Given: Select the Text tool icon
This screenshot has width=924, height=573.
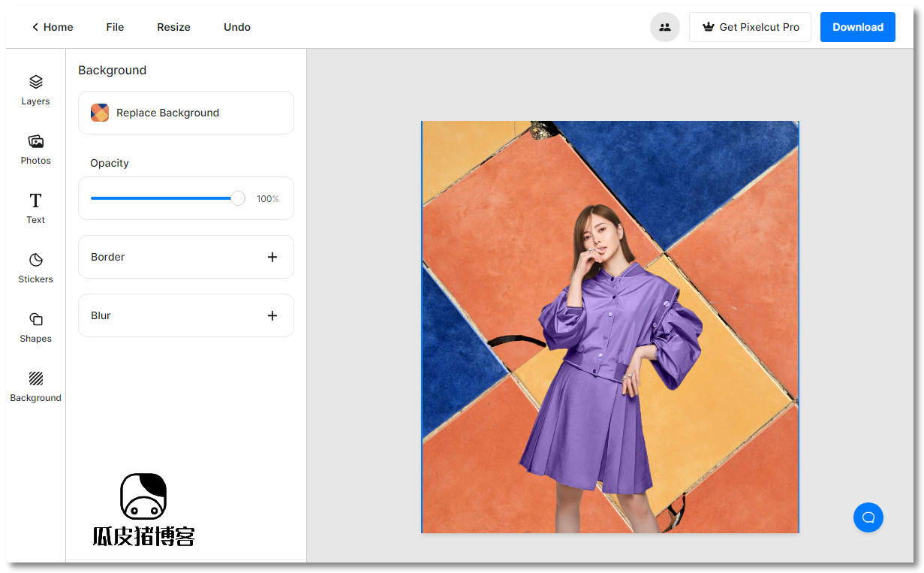Looking at the screenshot, I should (x=35, y=201).
